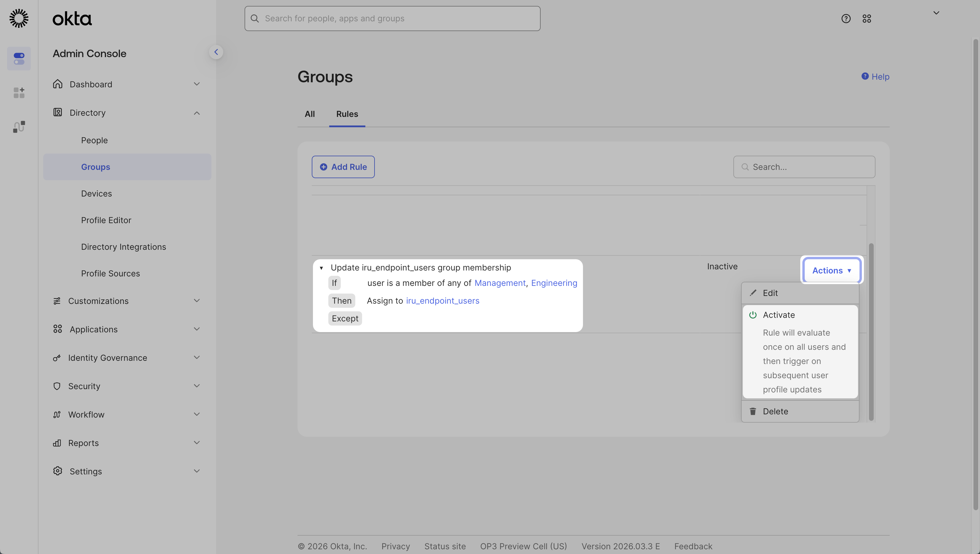Click the Okta sunburst logo icon
980x554 pixels.
pyautogui.click(x=19, y=18)
